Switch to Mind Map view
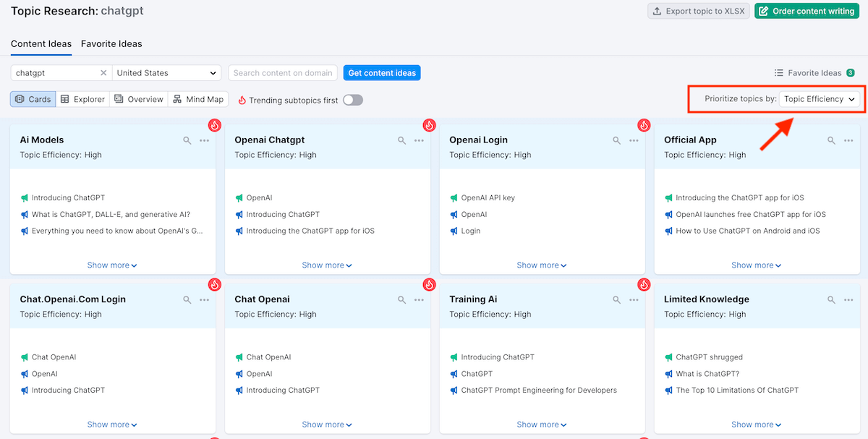The image size is (868, 439). (x=198, y=99)
